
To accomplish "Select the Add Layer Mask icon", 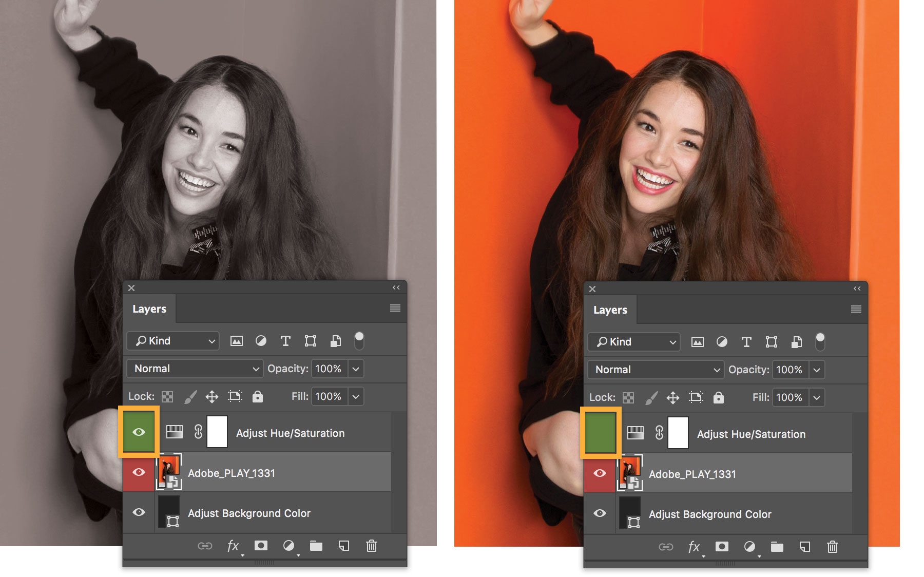I will coord(262,546).
